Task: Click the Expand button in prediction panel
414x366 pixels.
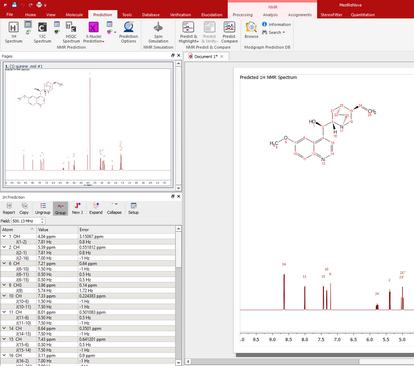Action: pyautogui.click(x=96, y=208)
